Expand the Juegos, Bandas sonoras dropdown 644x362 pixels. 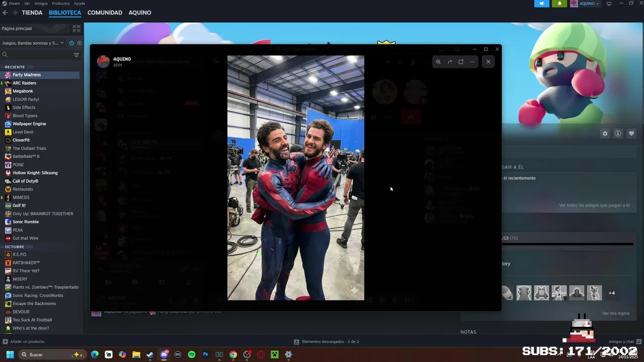33,43
